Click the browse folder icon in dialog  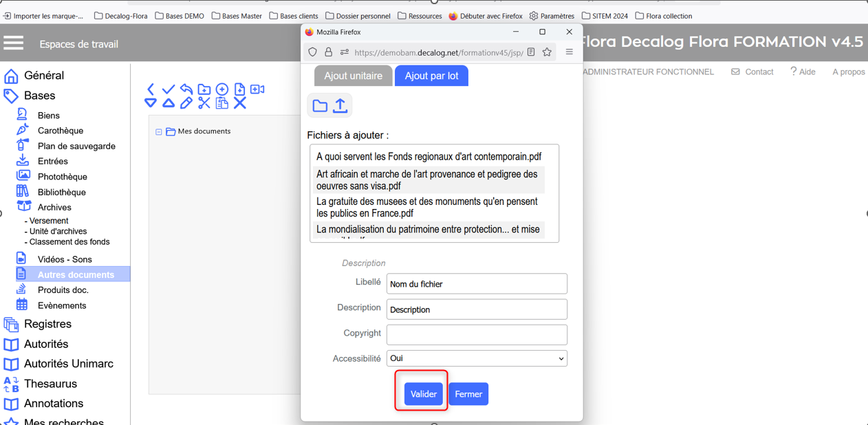tap(320, 106)
